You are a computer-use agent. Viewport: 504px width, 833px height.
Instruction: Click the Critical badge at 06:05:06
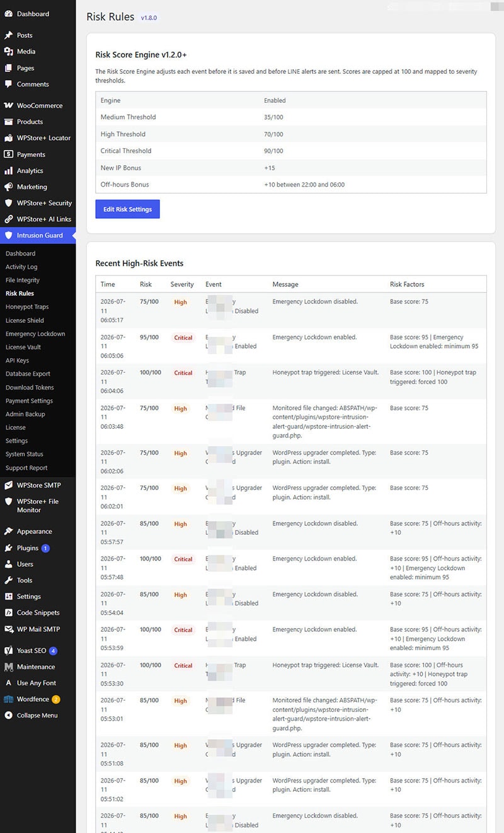pyautogui.click(x=183, y=338)
